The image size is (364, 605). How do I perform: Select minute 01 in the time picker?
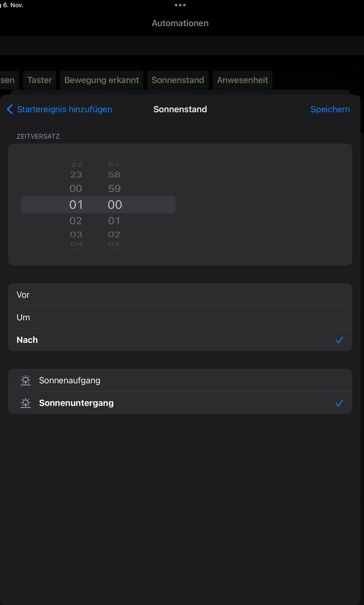tap(114, 220)
